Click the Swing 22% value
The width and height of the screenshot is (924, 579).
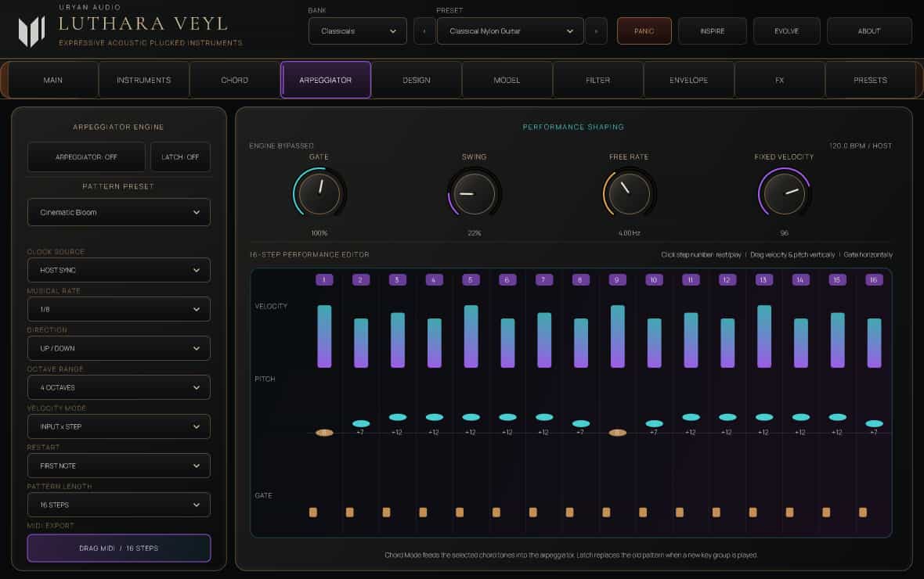pos(475,233)
